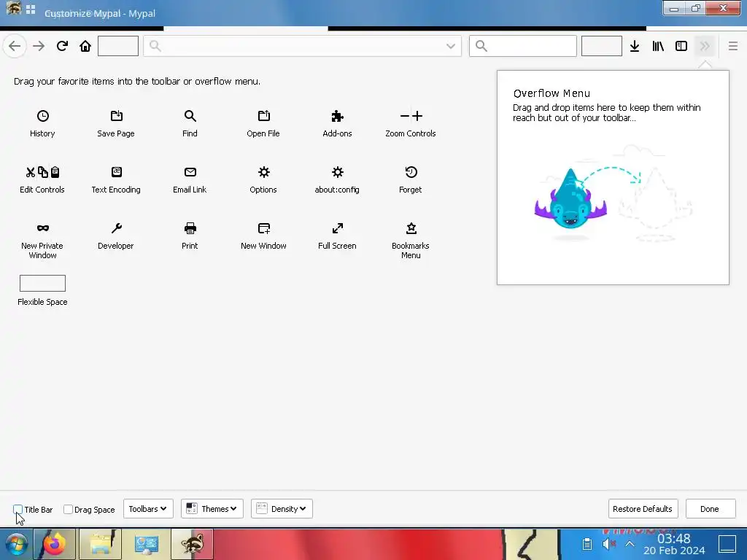This screenshot has height=560, width=747.
Task: Click the clipboard tray icon
Action: click(x=587, y=544)
